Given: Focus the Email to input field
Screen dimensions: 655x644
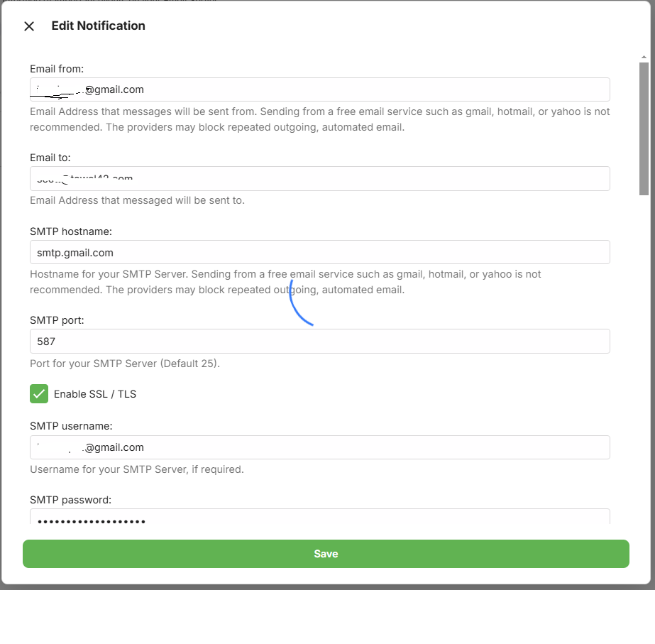Looking at the screenshot, I should click(319, 178).
